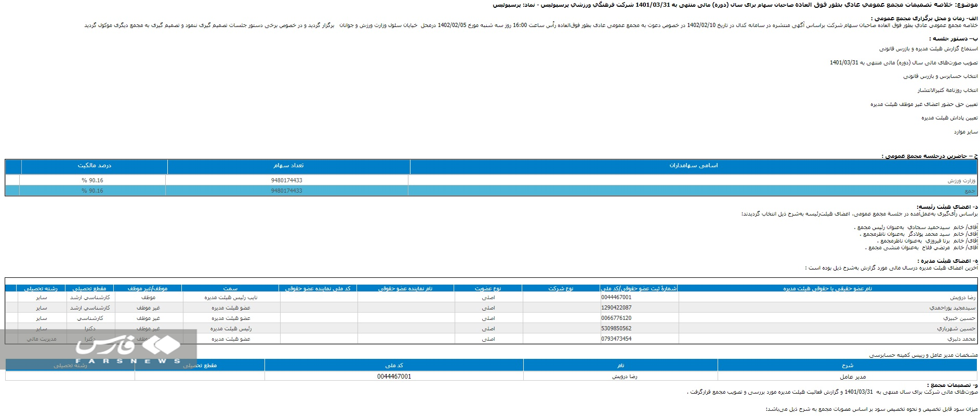
Task: Click national ID 0793473454
Action: point(616,339)
